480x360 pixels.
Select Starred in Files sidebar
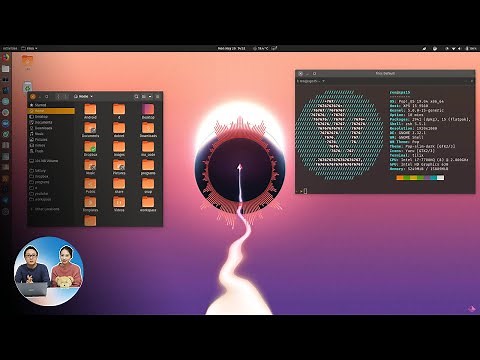(51, 105)
